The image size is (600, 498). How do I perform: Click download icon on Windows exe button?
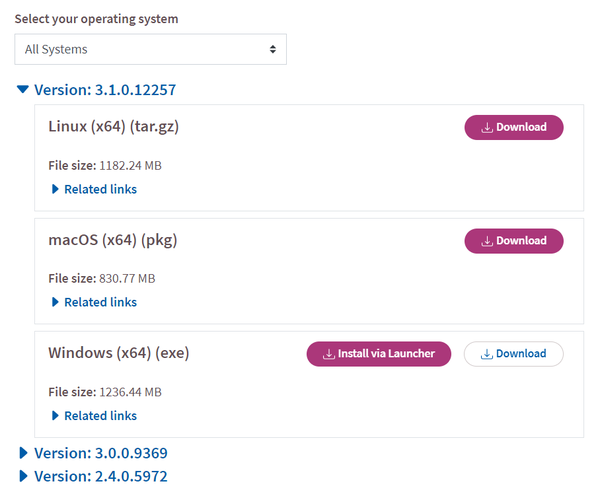click(487, 354)
